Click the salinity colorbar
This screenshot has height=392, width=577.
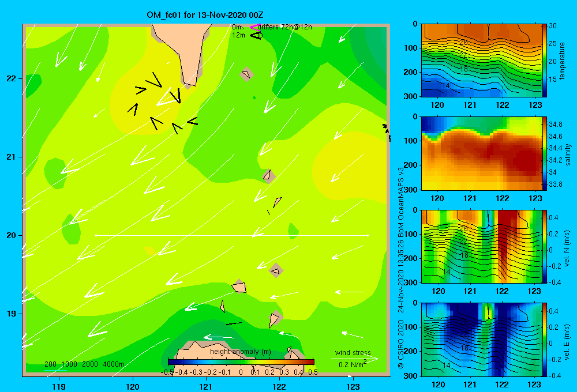click(x=544, y=153)
